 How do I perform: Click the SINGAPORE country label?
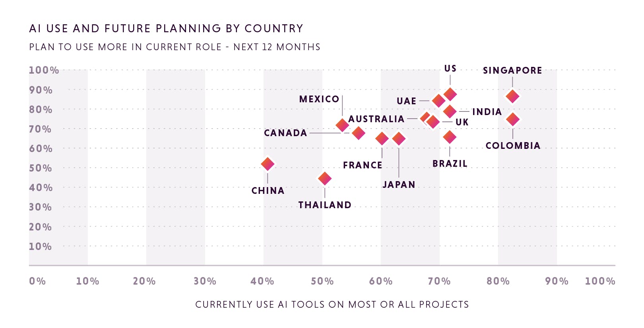512,70
